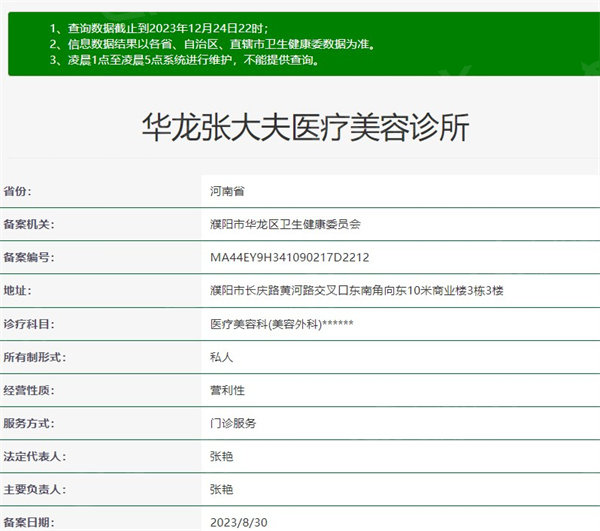Click 张艳 in the 法定代表人 row
Viewport: 600px width, 531px height.
click(x=221, y=456)
